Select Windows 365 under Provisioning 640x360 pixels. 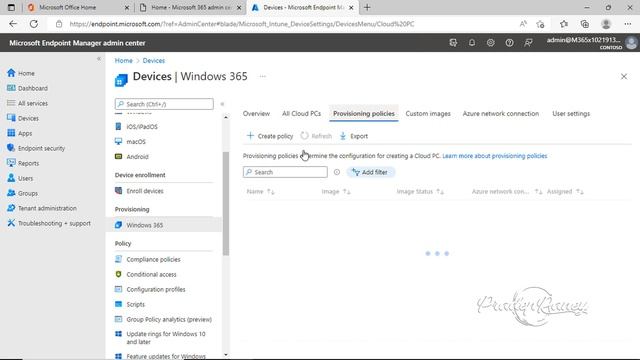(x=164, y=225)
